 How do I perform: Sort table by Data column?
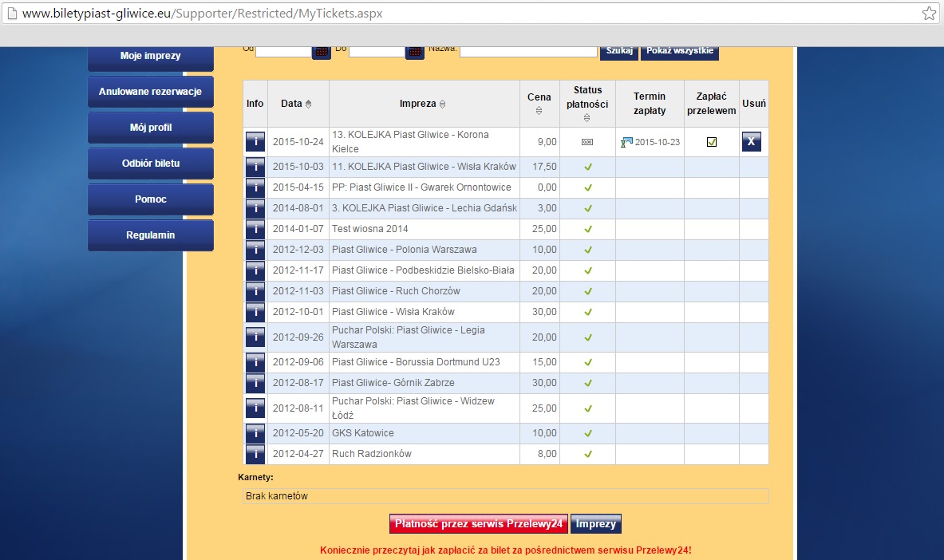(x=309, y=104)
